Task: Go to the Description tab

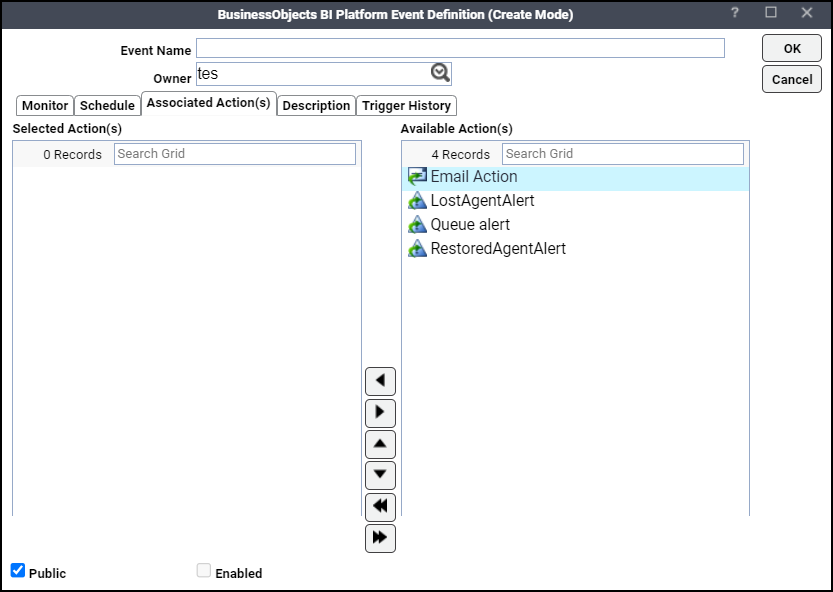Action: (x=316, y=105)
